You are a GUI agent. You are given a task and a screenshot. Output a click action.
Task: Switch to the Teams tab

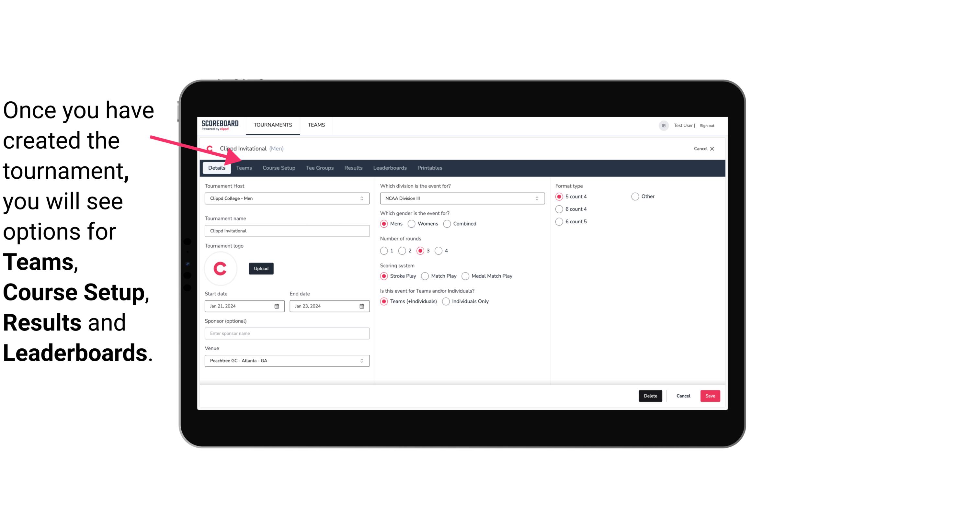click(x=244, y=167)
